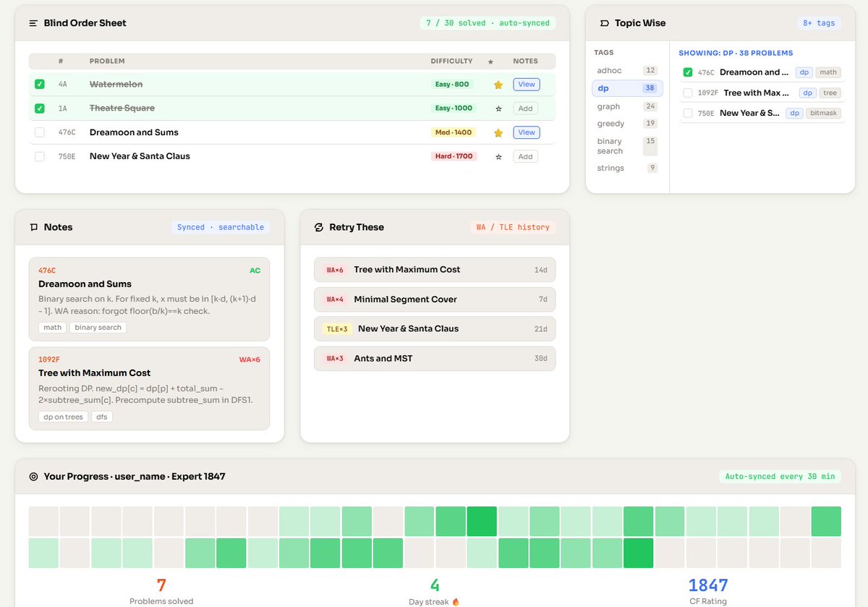Add notes for New Year & Santa Claus
This screenshot has height=607, width=868.
pyautogui.click(x=526, y=156)
